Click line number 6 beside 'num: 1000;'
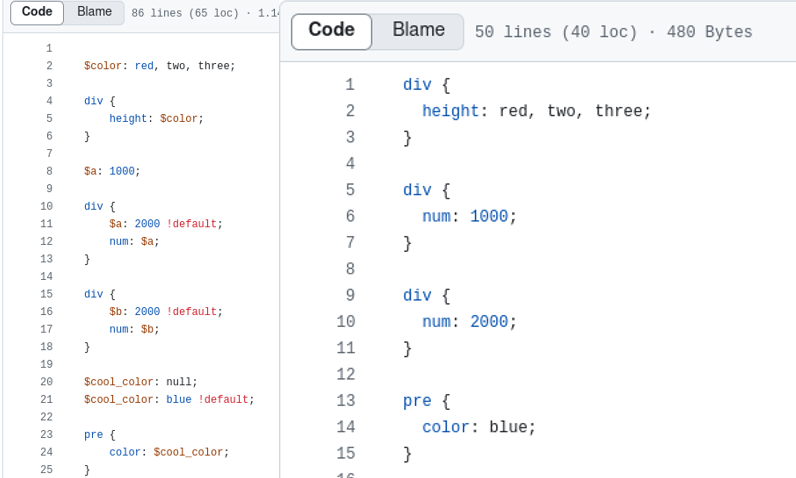The height and width of the screenshot is (478, 796). click(349, 217)
